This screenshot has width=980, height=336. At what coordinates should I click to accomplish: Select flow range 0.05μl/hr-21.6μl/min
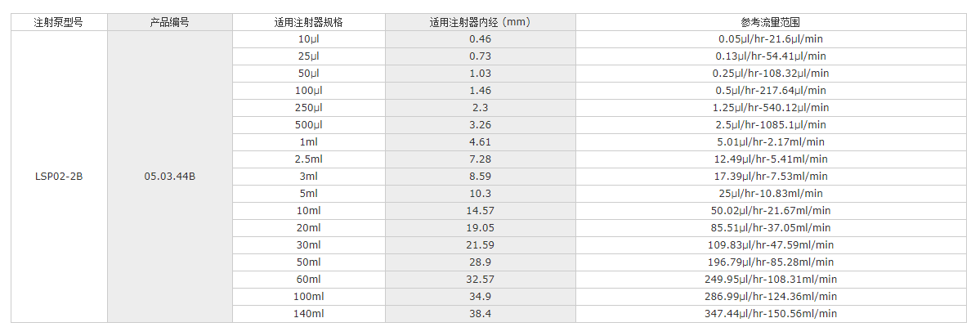point(772,39)
